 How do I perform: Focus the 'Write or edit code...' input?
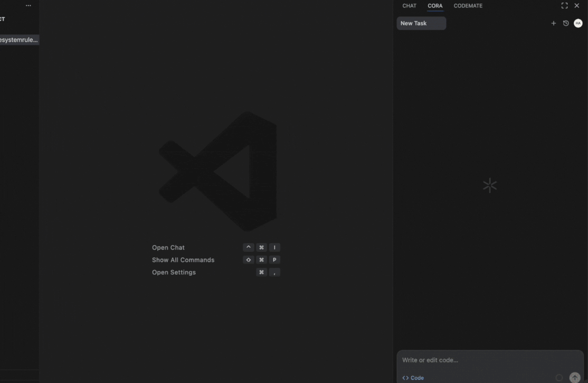[x=490, y=360]
